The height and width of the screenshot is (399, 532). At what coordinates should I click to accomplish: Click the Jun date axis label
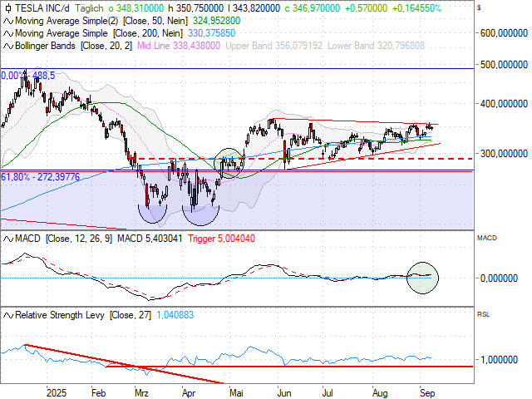(x=284, y=393)
